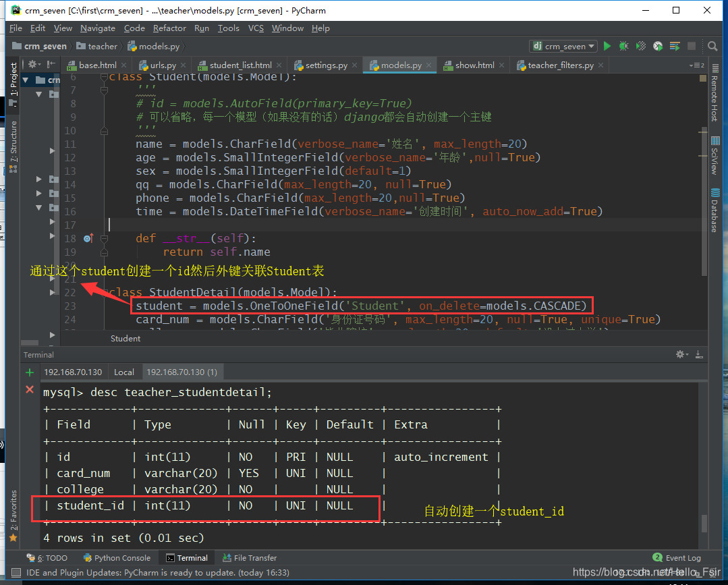Open the crm_seven run configuration dropdown
Image resolution: width=728 pixels, height=585 pixels.
(563, 46)
